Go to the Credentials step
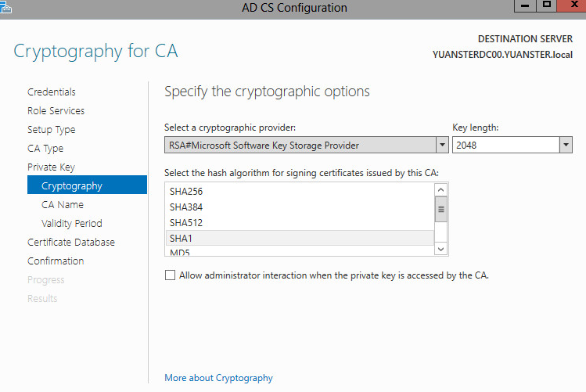The width and height of the screenshot is (586, 392). pyautogui.click(x=52, y=92)
